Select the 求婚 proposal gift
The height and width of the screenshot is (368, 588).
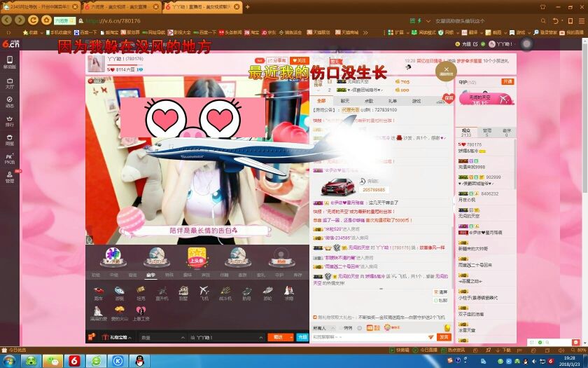click(x=288, y=292)
